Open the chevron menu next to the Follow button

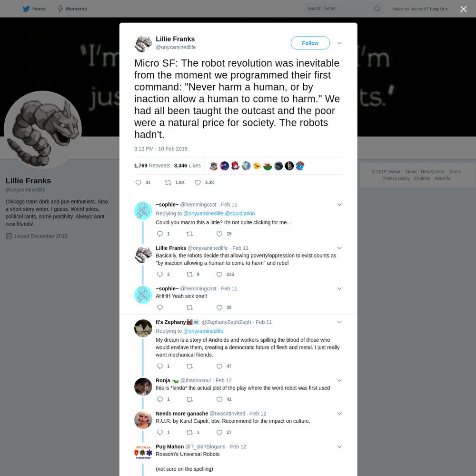click(x=339, y=43)
